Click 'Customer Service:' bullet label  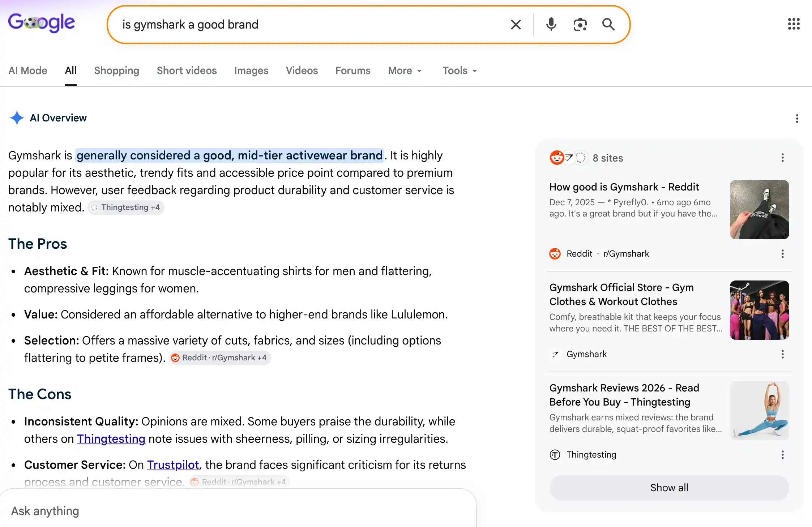click(x=75, y=465)
